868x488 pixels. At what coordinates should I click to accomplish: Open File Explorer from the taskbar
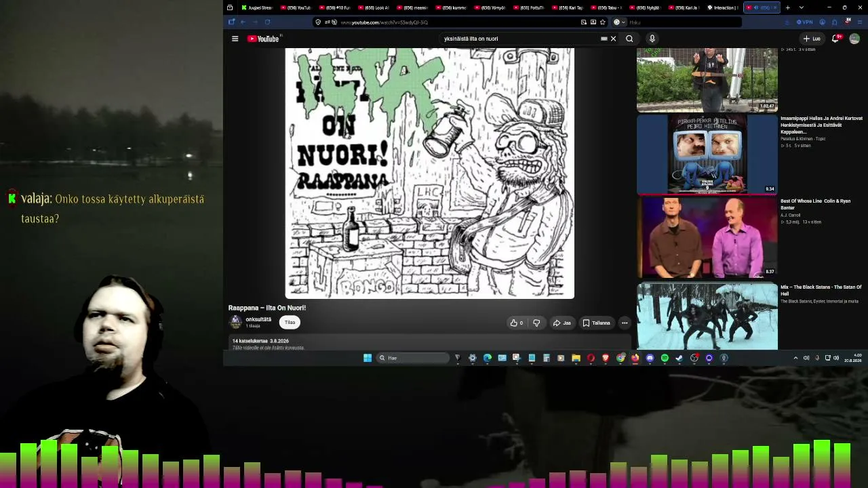coord(576,358)
